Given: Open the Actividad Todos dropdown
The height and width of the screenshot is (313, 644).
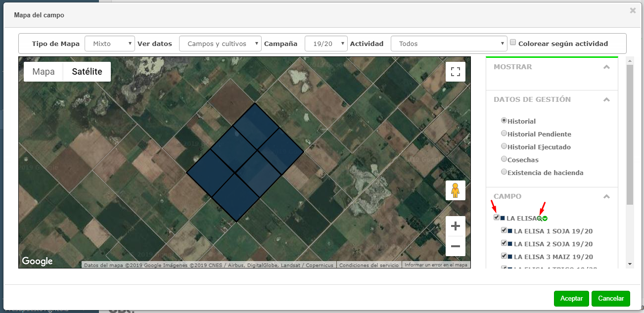Looking at the screenshot, I should pyautogui.click(x=449, y=44).
